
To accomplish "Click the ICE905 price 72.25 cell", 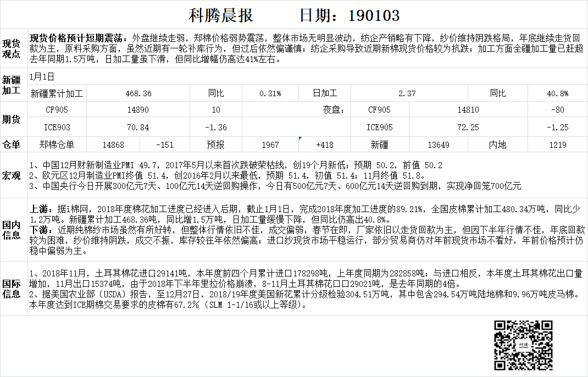I will tap(468, 127).
